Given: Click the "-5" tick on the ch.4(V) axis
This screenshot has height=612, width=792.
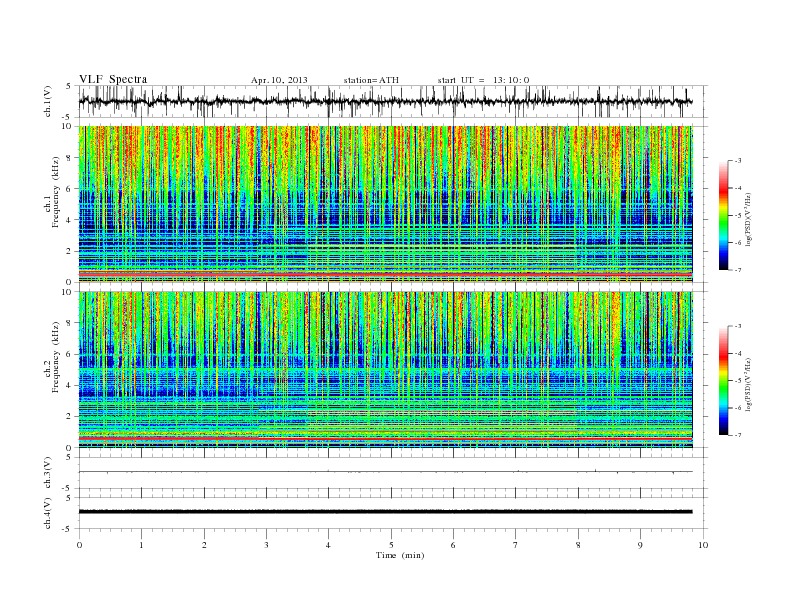Looking at the screenshot, I should point(68,529).
